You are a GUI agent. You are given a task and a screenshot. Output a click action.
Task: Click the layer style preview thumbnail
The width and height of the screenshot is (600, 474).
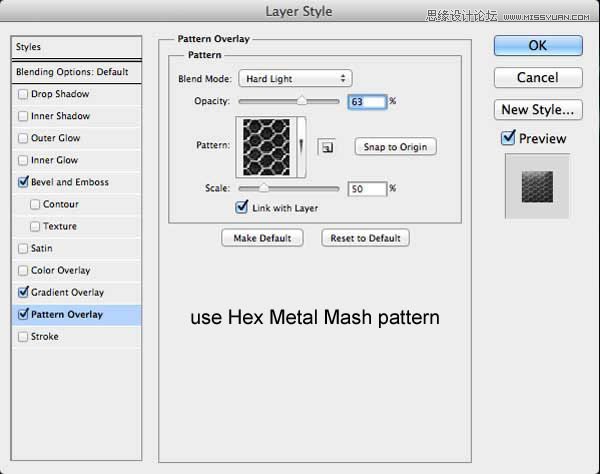tap(537, 186)
